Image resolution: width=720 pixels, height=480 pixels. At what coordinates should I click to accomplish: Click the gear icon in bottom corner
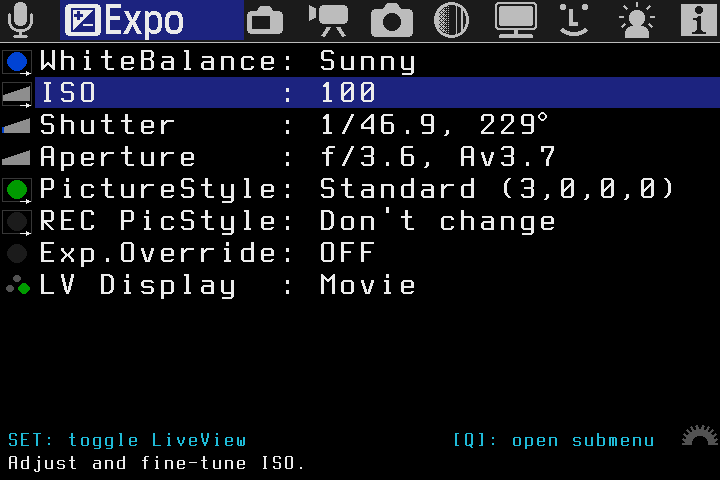coord(699,438)
